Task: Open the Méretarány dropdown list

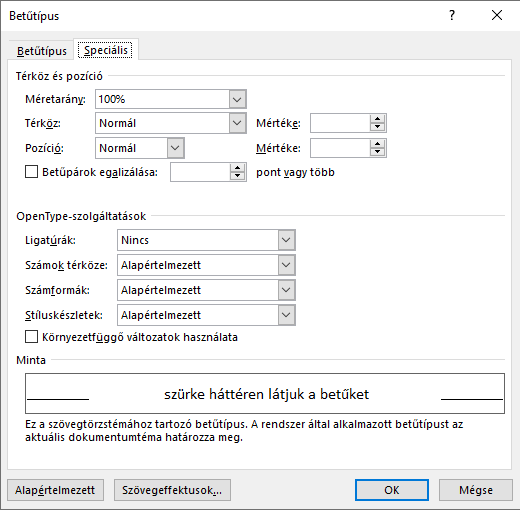Action: point(237,99)
